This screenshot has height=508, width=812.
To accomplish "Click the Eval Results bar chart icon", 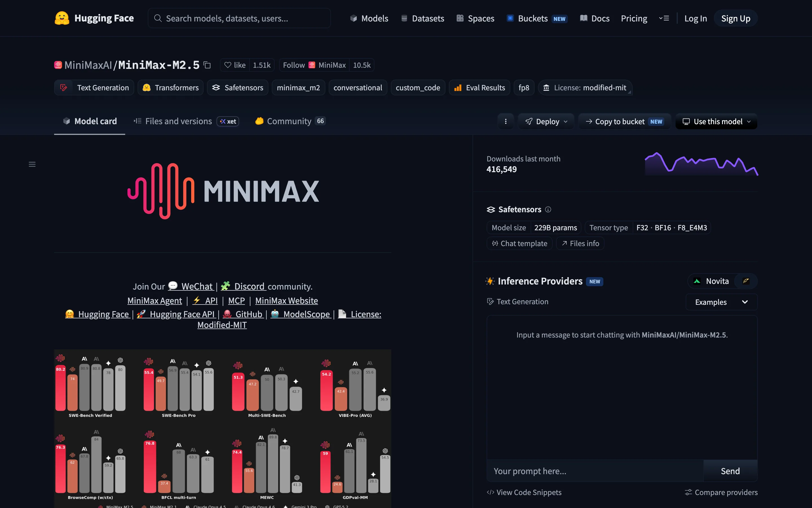I will [458, 88].
